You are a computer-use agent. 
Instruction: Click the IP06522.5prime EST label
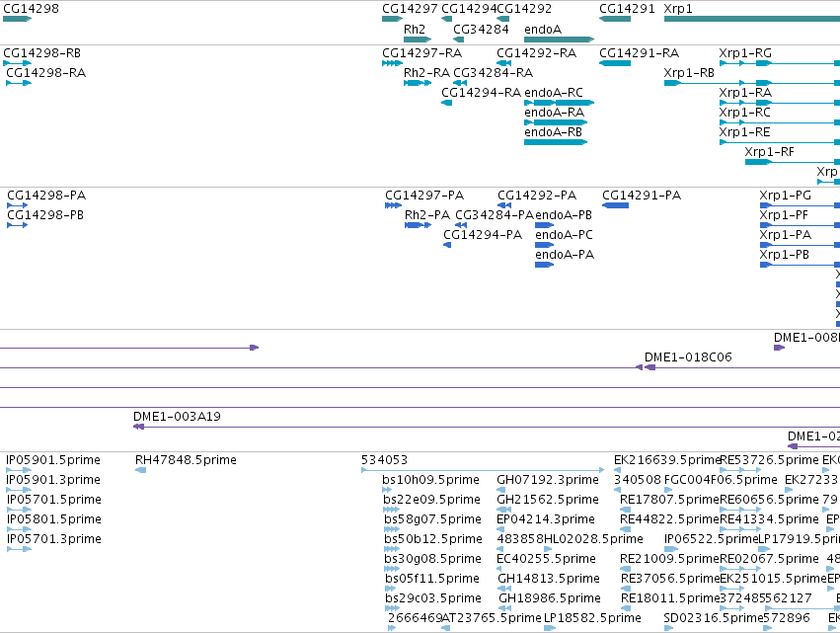712,539
